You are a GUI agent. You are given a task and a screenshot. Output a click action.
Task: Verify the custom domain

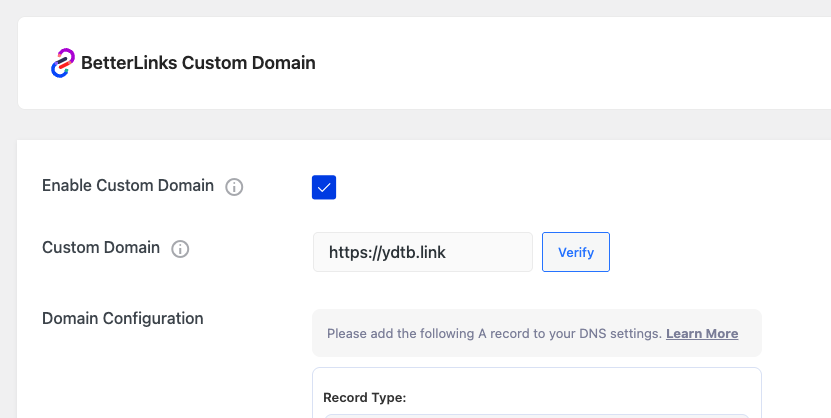pyautogui.click(x=576, y=252)
